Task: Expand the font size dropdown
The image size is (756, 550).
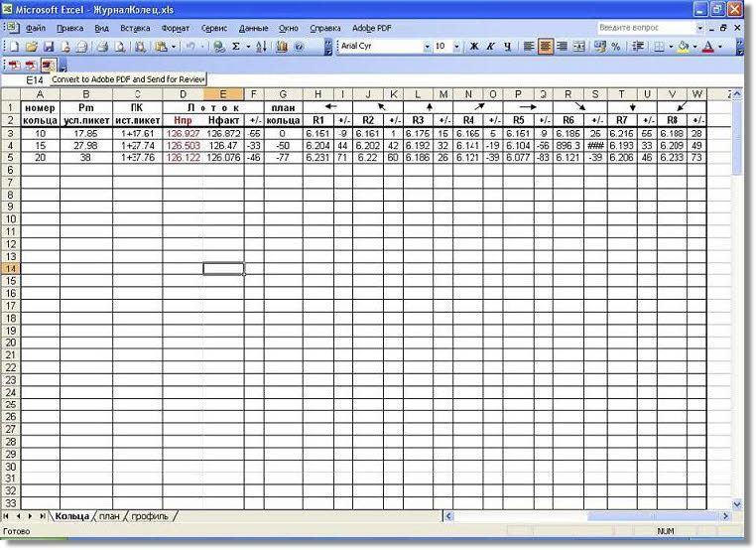Action: (457, 47)
